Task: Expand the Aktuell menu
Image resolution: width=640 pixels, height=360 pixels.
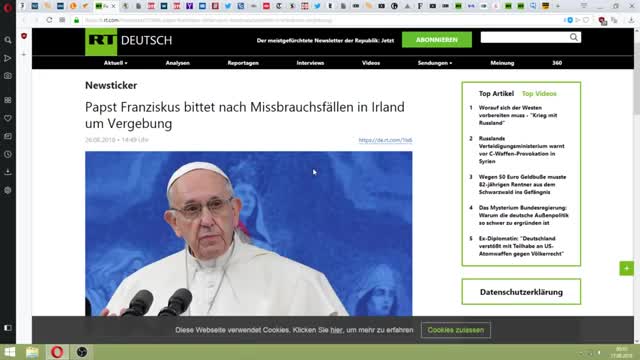Action: [116, 63]
